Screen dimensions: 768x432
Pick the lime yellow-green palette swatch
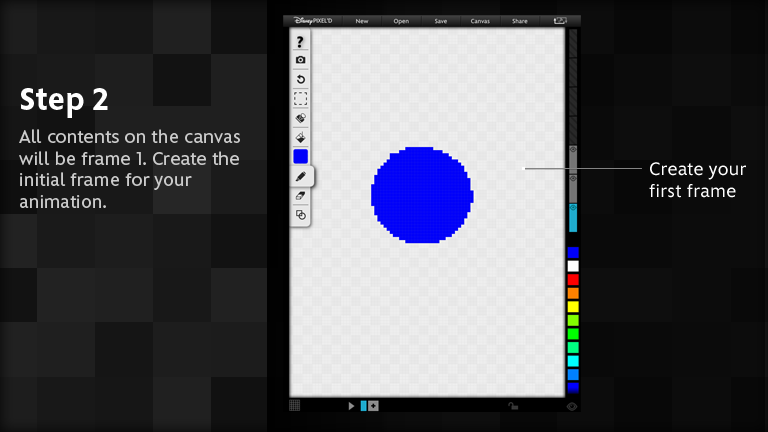(573, 320)
